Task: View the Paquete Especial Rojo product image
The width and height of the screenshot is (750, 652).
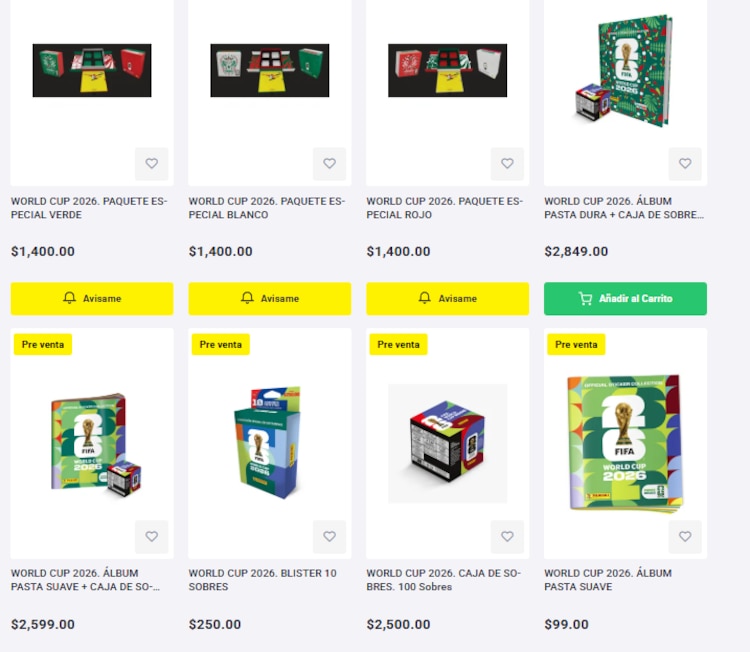Action: pyautogui.click(x=448, y=70)
